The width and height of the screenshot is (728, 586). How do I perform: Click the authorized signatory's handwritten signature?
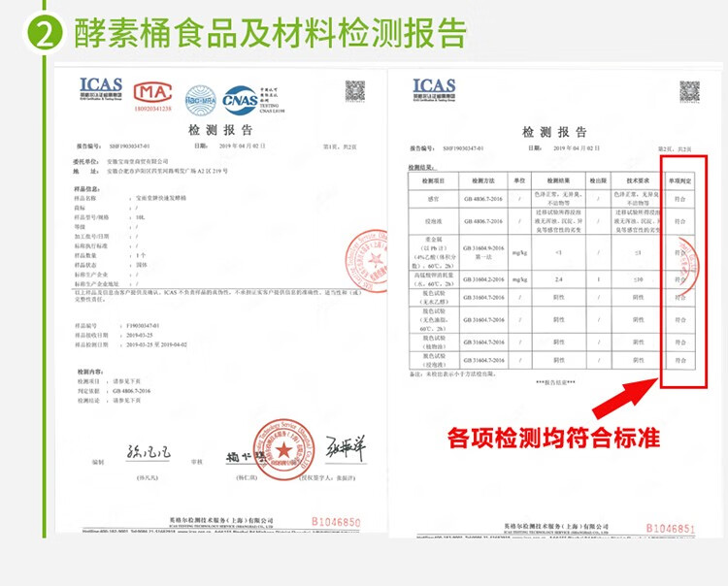coord(346,448)
